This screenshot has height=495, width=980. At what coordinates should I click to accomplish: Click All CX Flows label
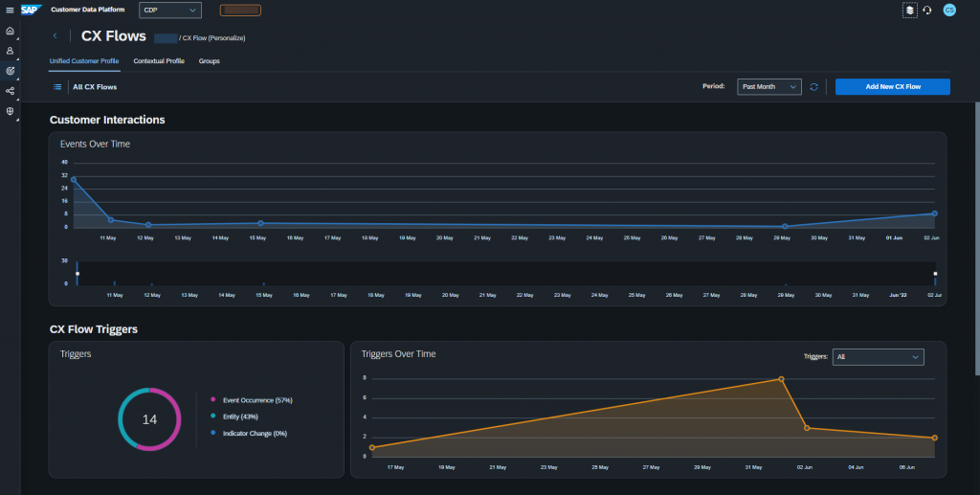95,87
